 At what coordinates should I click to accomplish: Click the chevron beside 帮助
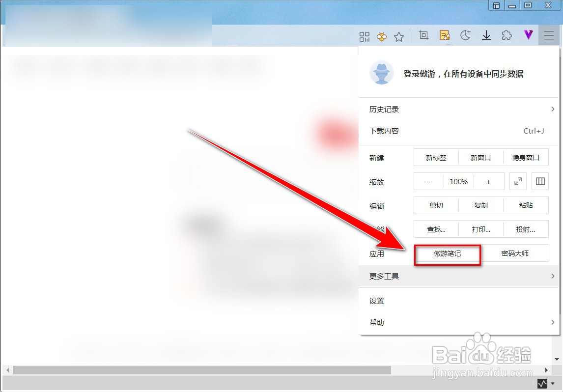[553, 322]
